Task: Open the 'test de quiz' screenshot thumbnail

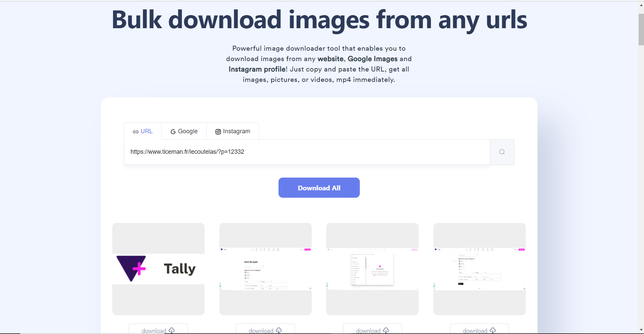Action: tap(265, 269)
